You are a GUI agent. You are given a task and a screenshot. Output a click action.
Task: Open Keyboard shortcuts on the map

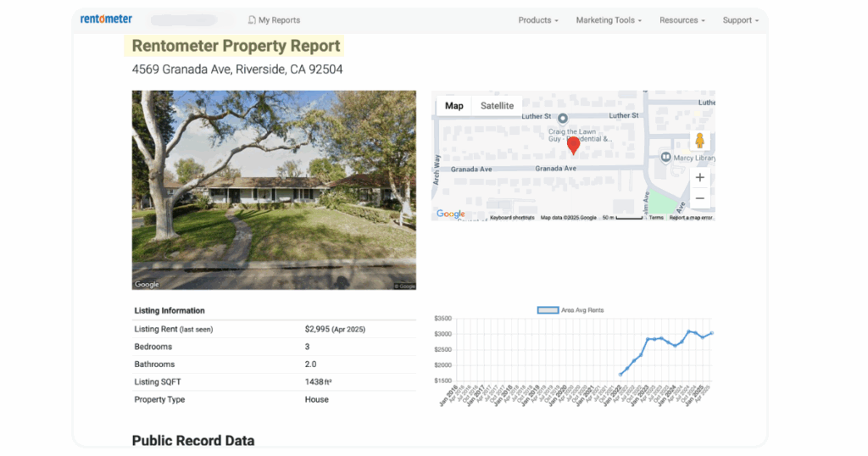click(512, 218)
